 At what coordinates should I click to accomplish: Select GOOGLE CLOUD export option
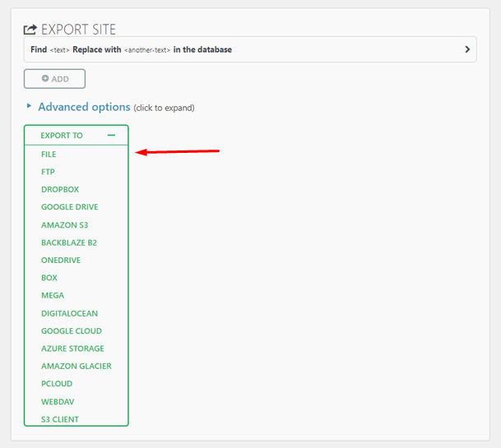[x=72, y=331]
